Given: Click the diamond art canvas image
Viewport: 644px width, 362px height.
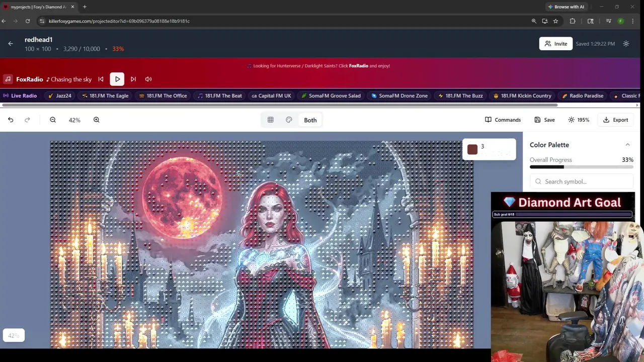Looking at the screenshot, I should [262, 244].
